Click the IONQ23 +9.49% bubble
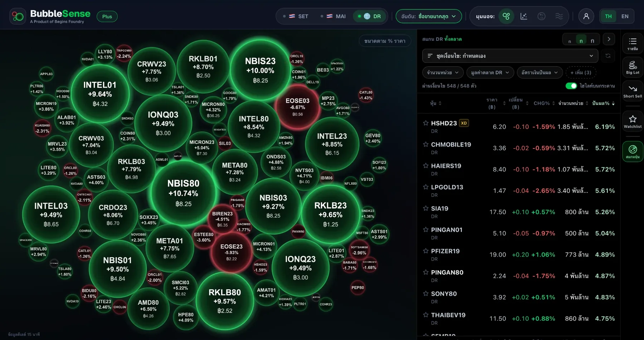644x340 pixels. 300,268
